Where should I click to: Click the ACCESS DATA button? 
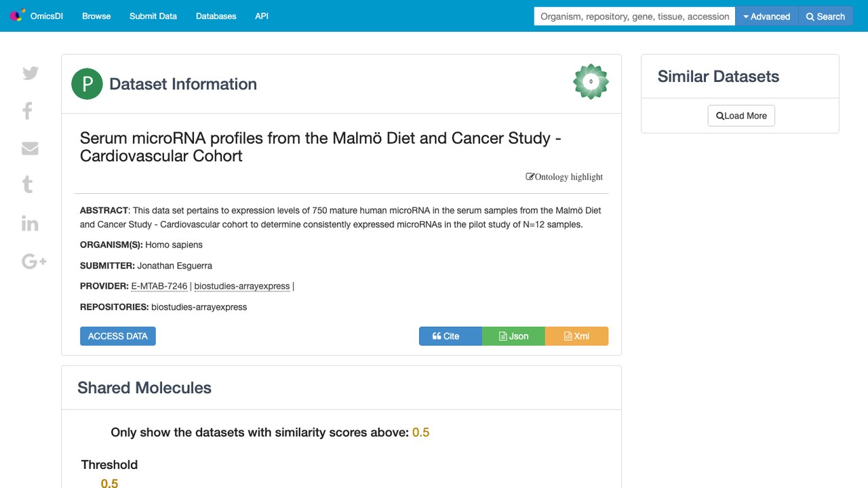(118, 336)
